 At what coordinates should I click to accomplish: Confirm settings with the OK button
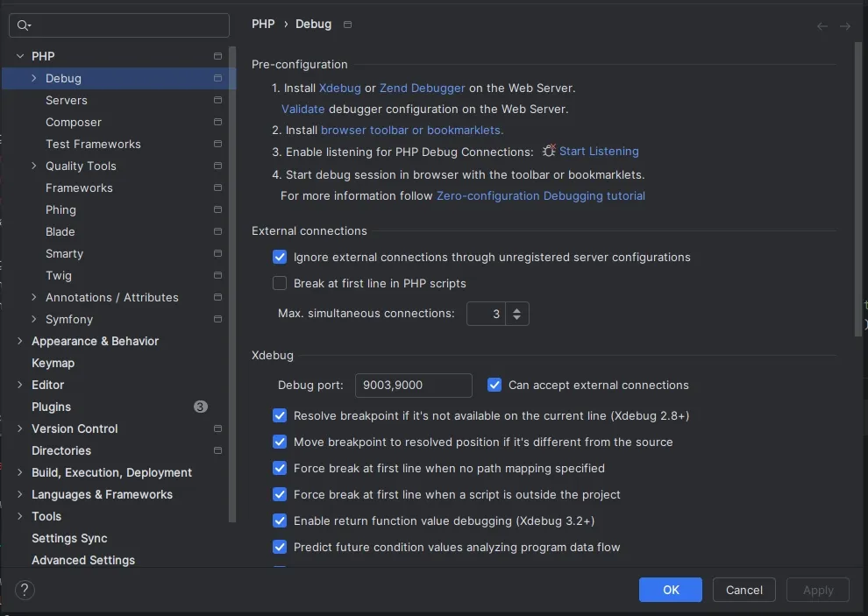tap(671, 590)
